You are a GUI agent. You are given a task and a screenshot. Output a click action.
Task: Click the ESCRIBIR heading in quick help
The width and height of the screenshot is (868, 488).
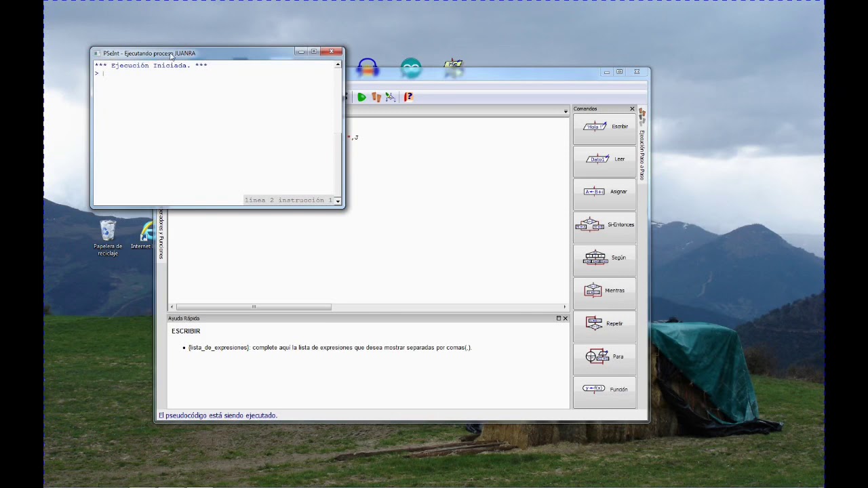(x=186, y=331)
